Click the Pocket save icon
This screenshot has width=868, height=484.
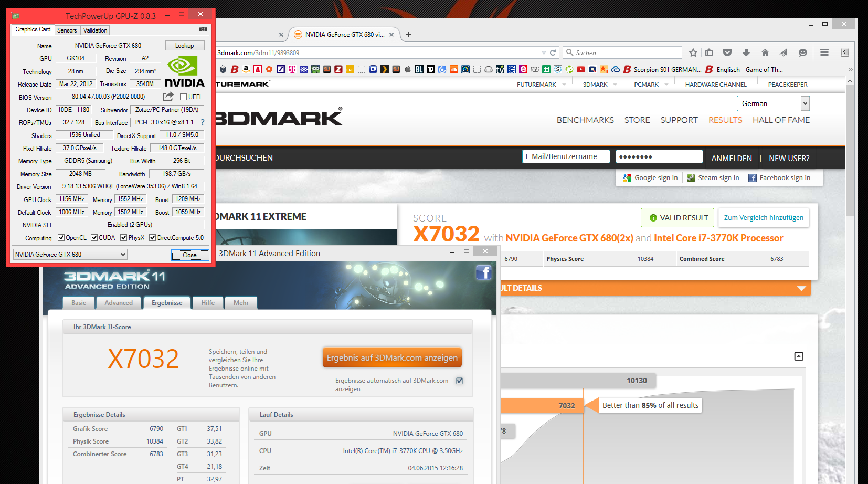727,52
